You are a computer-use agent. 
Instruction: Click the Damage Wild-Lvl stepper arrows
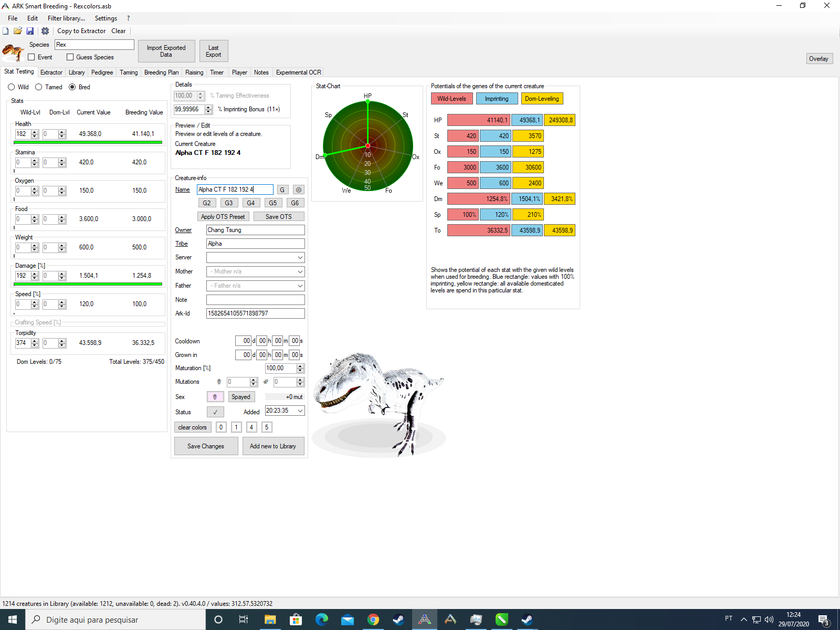pos(35,276)
